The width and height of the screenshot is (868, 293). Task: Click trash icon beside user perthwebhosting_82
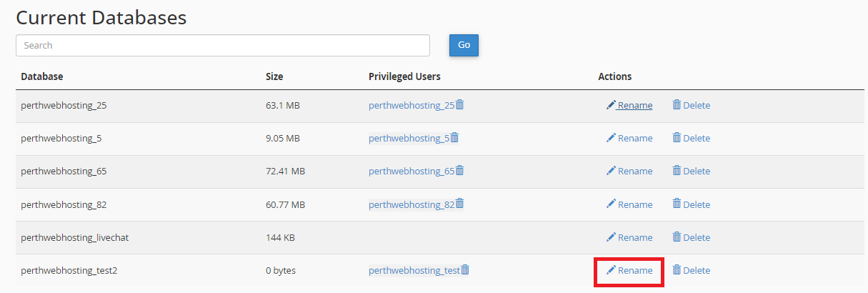click(x=460, y=204)
